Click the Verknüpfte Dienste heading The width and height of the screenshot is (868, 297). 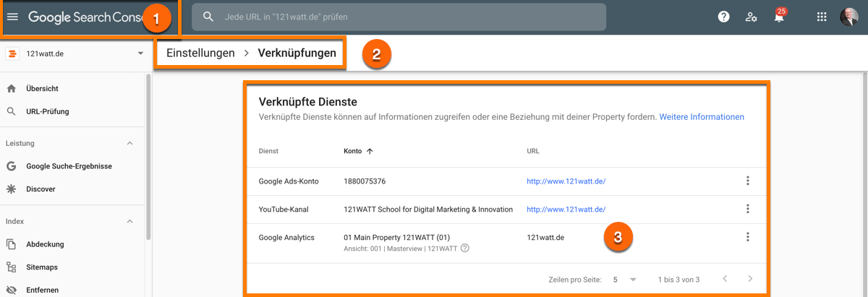(x=307, y=102)
